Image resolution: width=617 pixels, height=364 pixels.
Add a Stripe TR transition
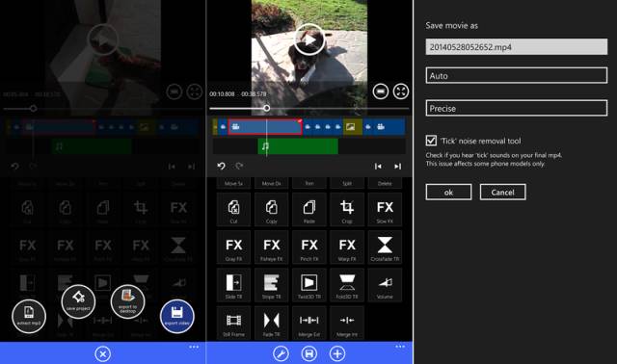click(x=272, y=285)
